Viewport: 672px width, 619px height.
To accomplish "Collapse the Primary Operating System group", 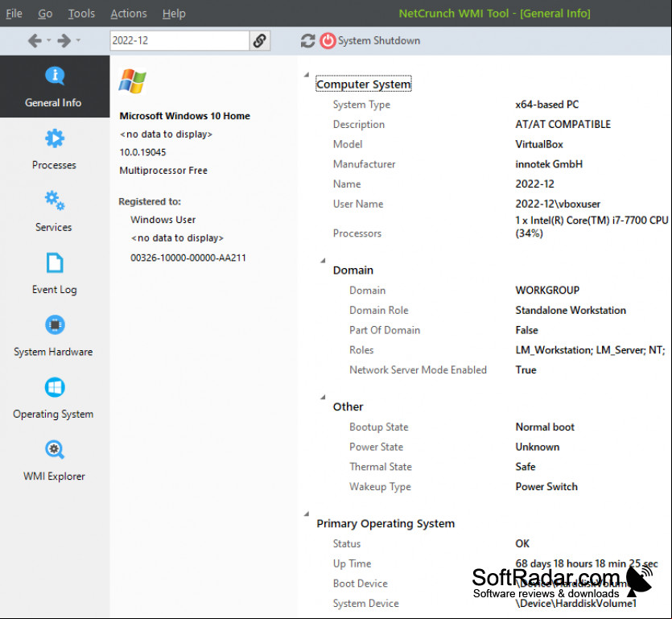I will (307, 514).
